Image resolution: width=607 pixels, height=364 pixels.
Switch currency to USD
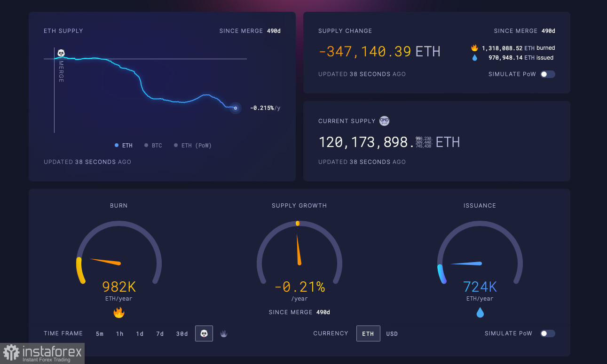coord(392,334)
